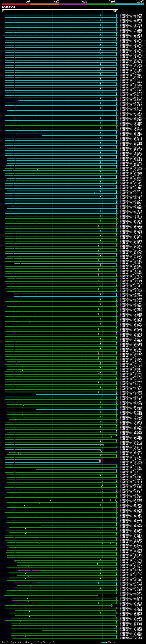Click the UniRef100_A9LST1 hit label
This screenshot has width=146, height=644.
point(131,364)
